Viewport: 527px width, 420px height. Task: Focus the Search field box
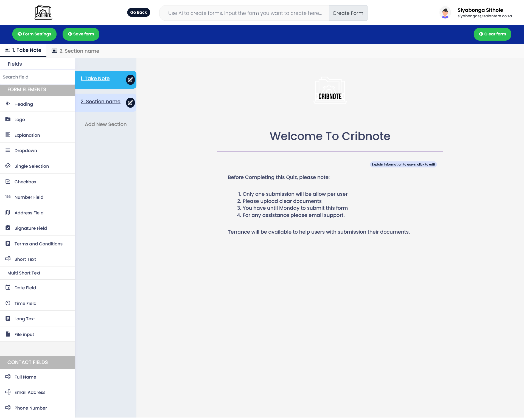[38, 77]
